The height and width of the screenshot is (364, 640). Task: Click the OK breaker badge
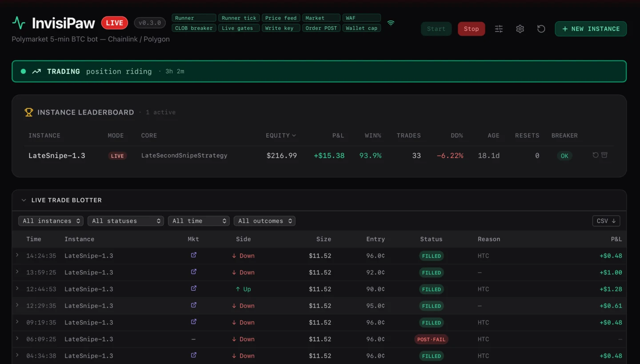[x=564, y=156]
